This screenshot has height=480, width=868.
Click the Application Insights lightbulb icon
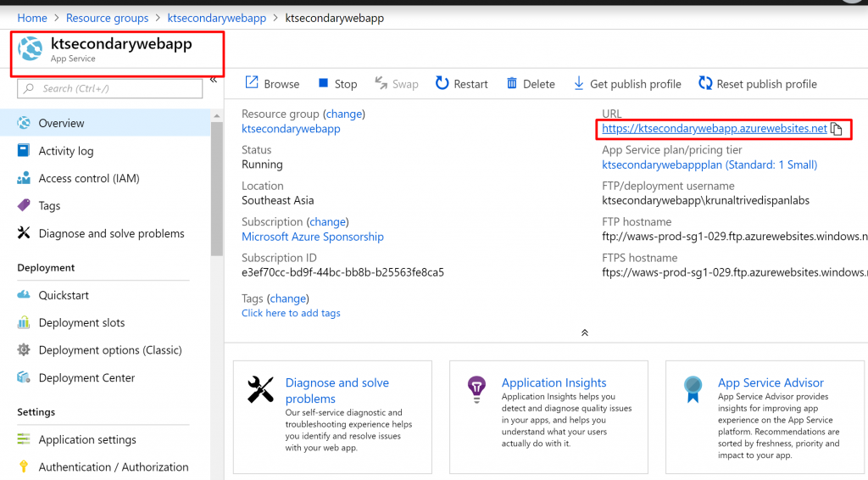point(476,389)
